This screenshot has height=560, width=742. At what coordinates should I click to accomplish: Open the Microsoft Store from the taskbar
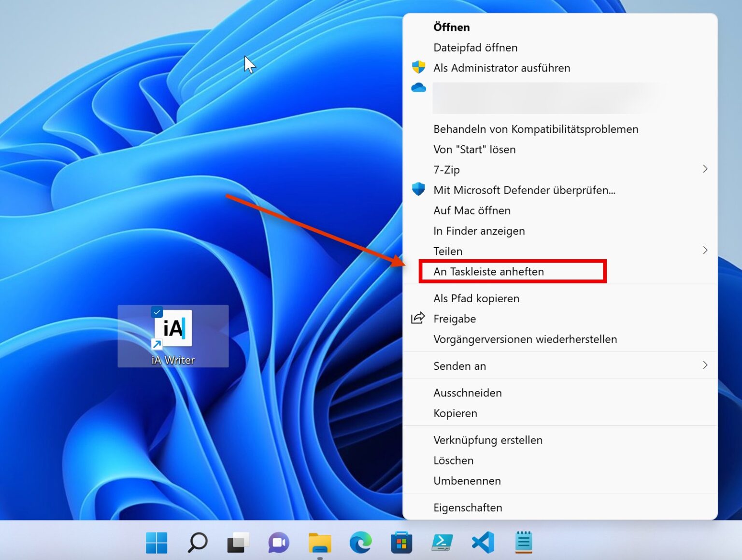(x=401, y=542)
